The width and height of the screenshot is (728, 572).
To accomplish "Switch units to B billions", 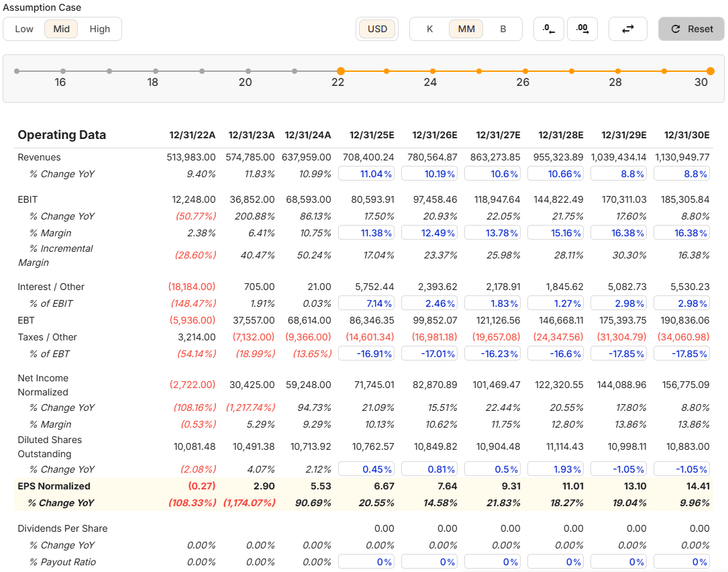I will click(503, 29).
